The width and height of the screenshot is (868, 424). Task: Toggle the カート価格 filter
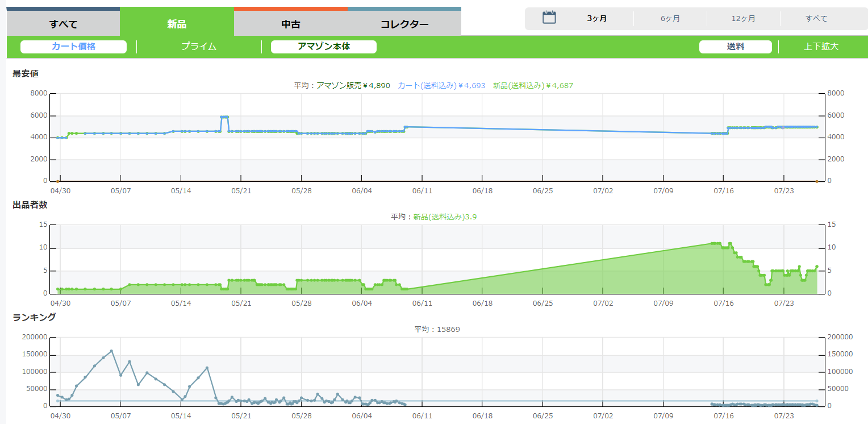click(73, 47)
